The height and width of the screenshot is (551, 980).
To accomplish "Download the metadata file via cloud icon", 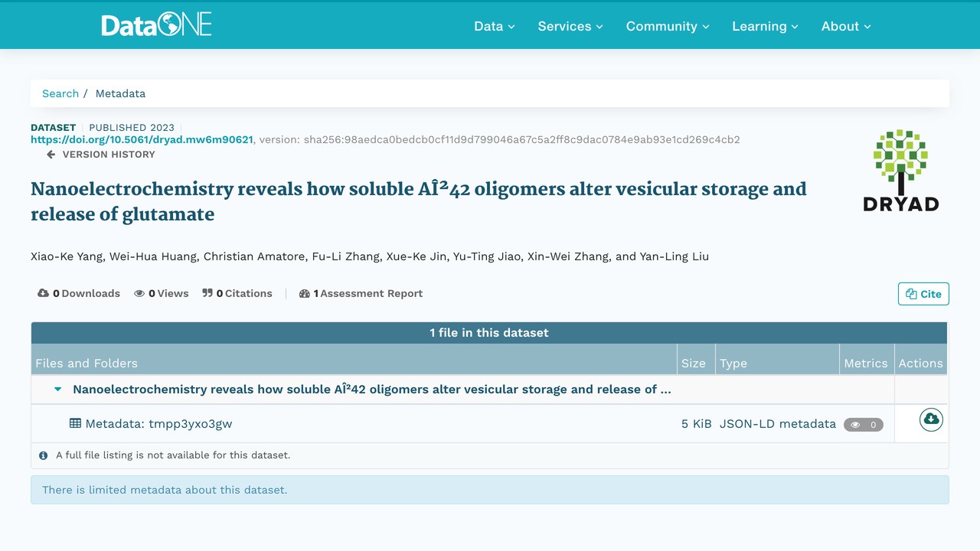I will 931,419.
